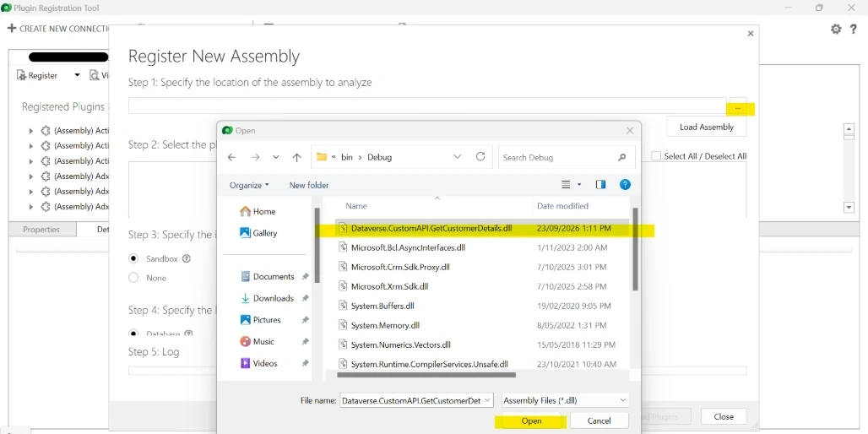Click the horizontal scrollbar in file list
The width and height of the screenshot is (868, 434).
coord(426,375)
